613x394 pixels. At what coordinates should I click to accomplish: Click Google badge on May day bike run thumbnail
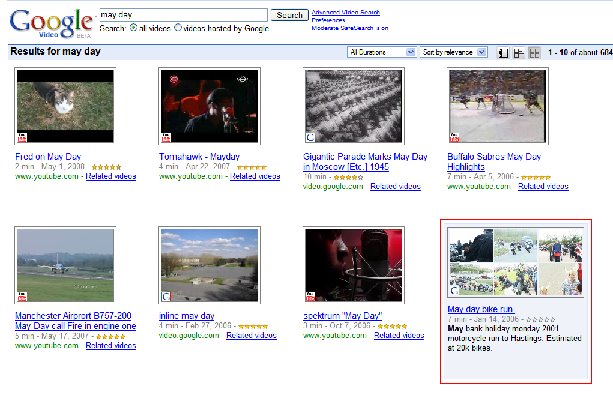455,290
